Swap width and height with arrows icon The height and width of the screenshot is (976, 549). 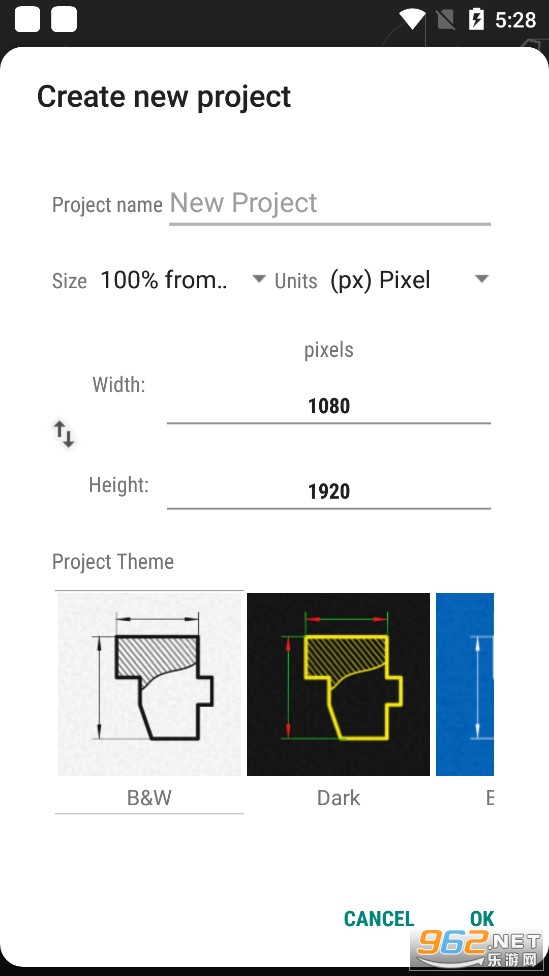(63, 434)
